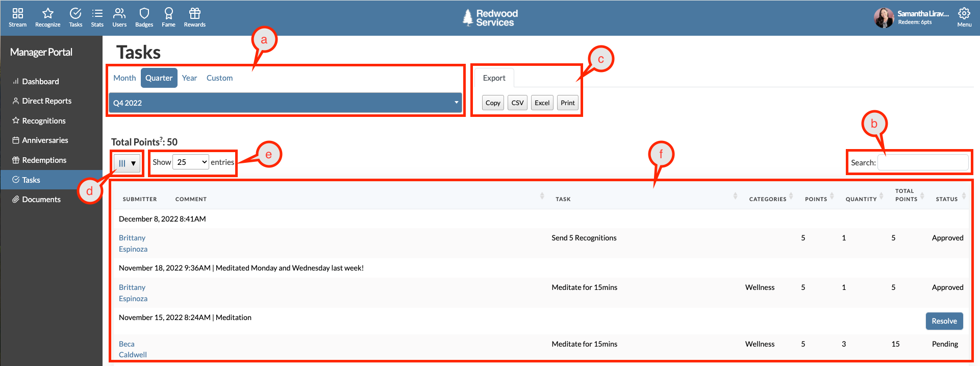This screenshot has width=980, height=366.
Task: Open the column visibility dropdown
Action: click(x=127, y=163)
